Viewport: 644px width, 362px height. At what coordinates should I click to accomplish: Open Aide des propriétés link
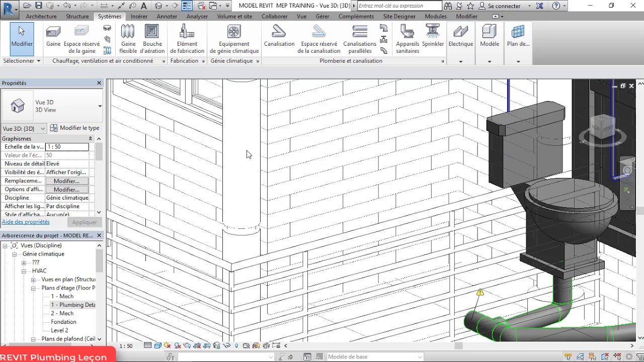pyautogui.click(x=26, y=222)
